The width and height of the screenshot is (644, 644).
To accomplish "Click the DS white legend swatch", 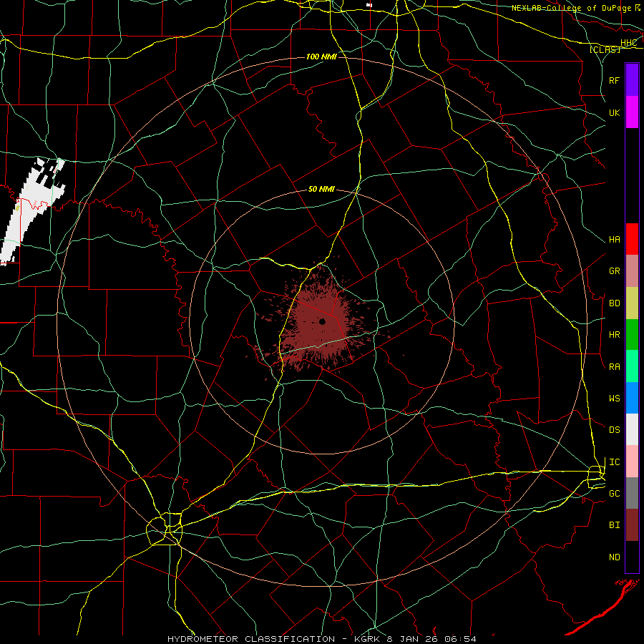I will pyautogui.click(x=632, y=429).
